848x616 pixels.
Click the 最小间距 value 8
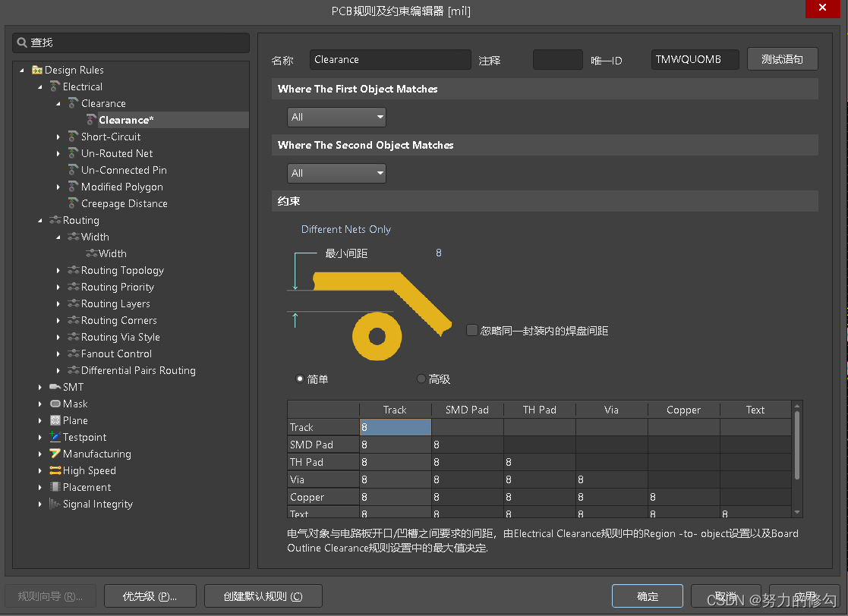[439, 253]
